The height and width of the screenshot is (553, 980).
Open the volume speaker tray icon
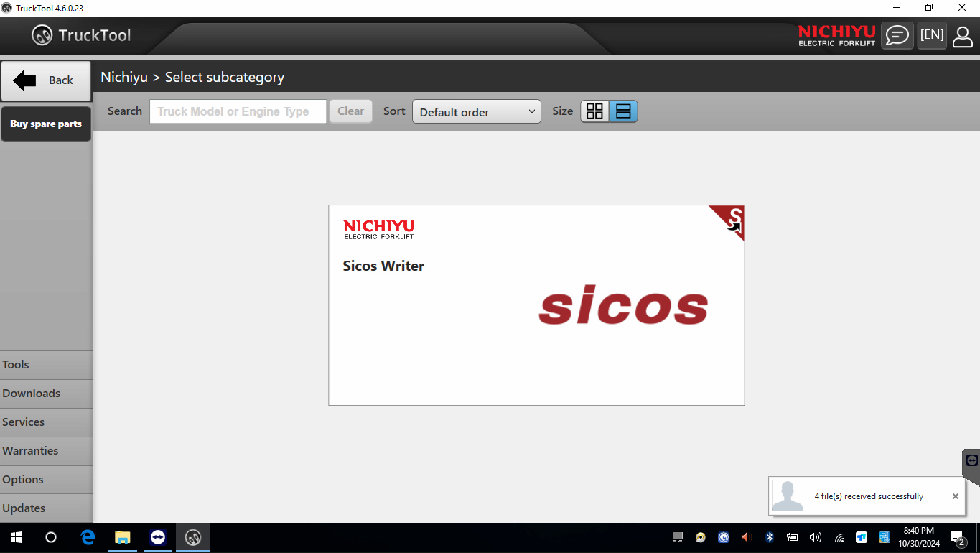click(816, 537)
